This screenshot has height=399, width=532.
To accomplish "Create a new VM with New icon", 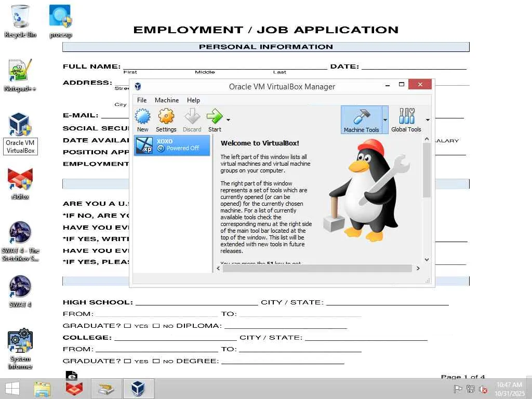I will click(142, 120).
